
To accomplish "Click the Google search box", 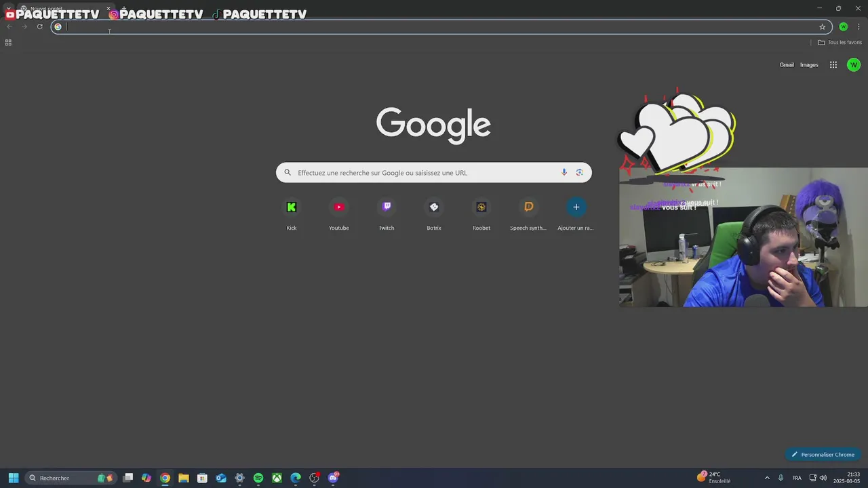I will pyautogui.click(x=434, y=173).
